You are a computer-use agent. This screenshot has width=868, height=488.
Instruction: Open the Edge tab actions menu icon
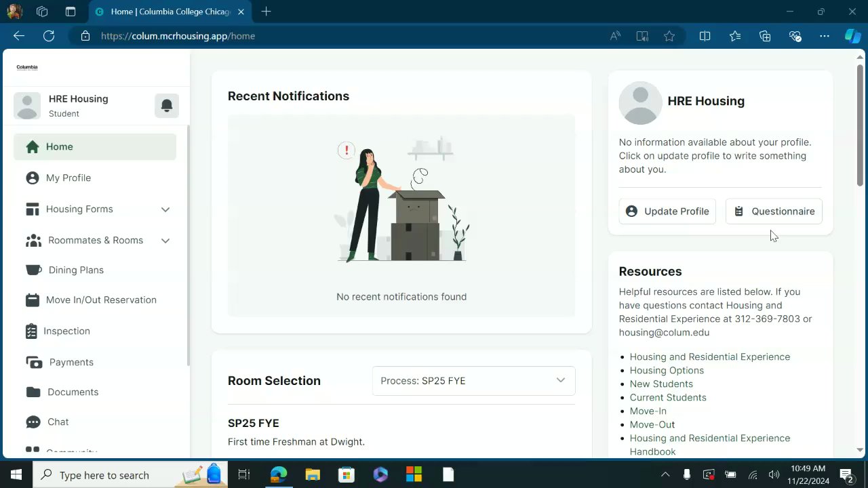point(71,12)
